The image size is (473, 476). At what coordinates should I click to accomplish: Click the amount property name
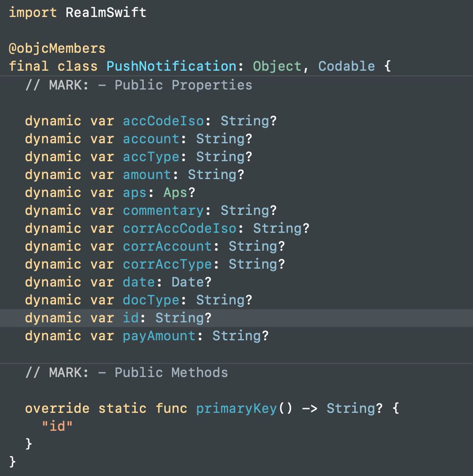coord(147,174)
